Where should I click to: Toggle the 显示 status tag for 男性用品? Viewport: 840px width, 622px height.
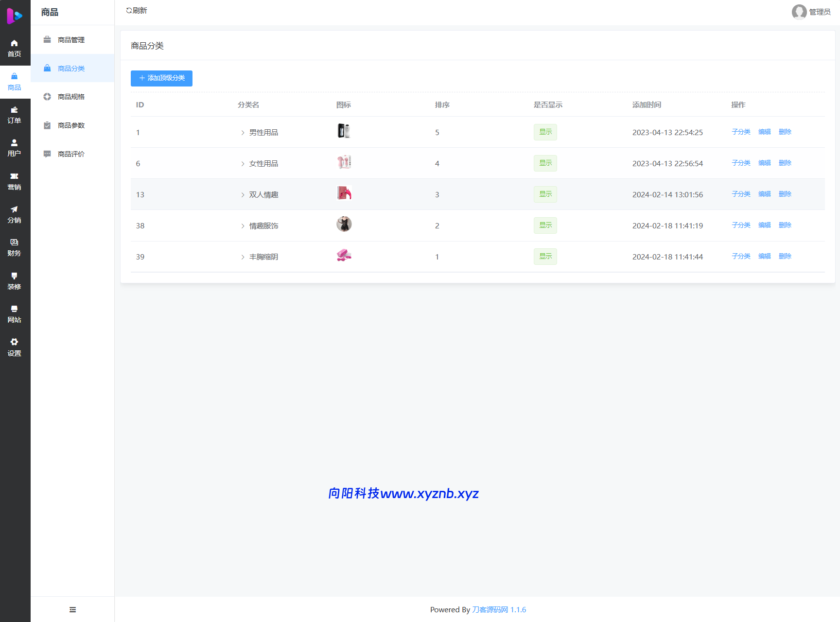point(545,132)
